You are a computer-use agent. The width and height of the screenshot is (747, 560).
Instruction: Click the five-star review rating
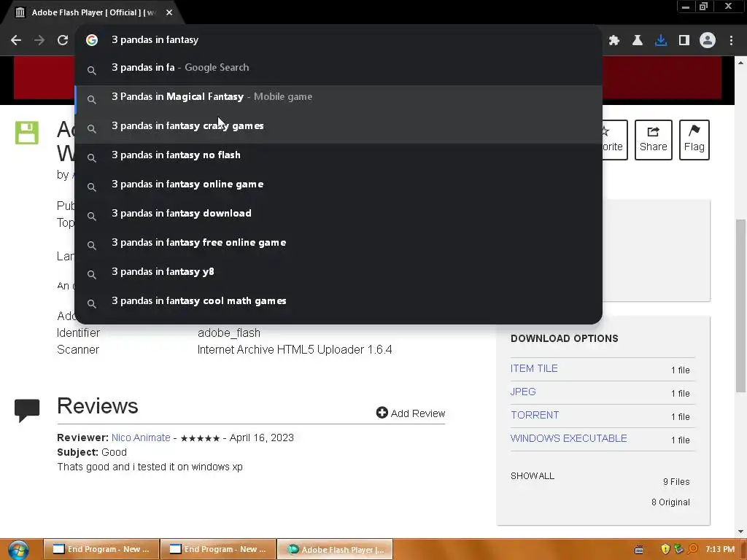point(200,438)
